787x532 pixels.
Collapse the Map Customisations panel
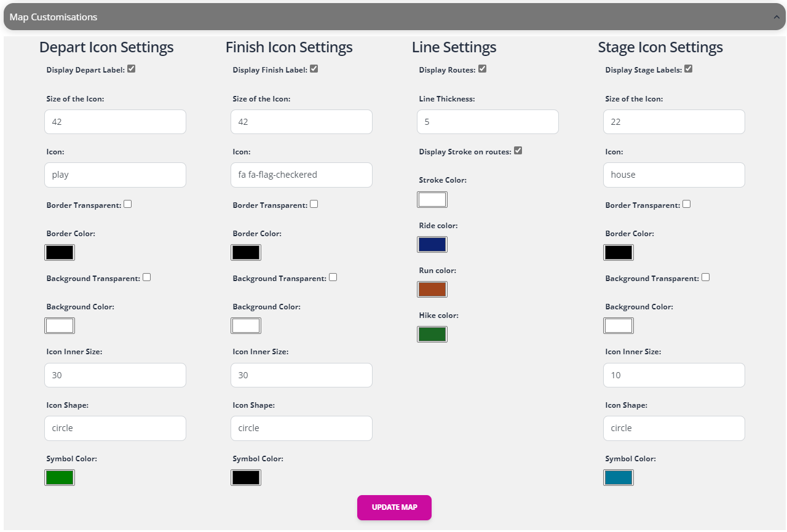click(777, 17)
